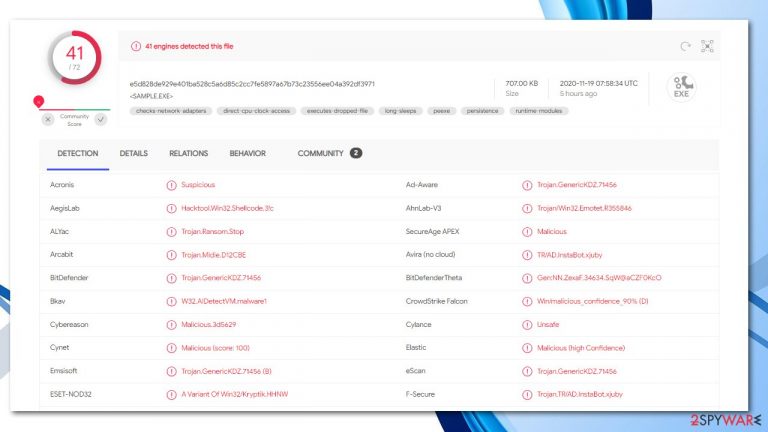The height and width of the screenshot is (432, 768).
Task: Click the COMMUNITY count badge 2
Action: pyautogui.click(x=356, y=153)
